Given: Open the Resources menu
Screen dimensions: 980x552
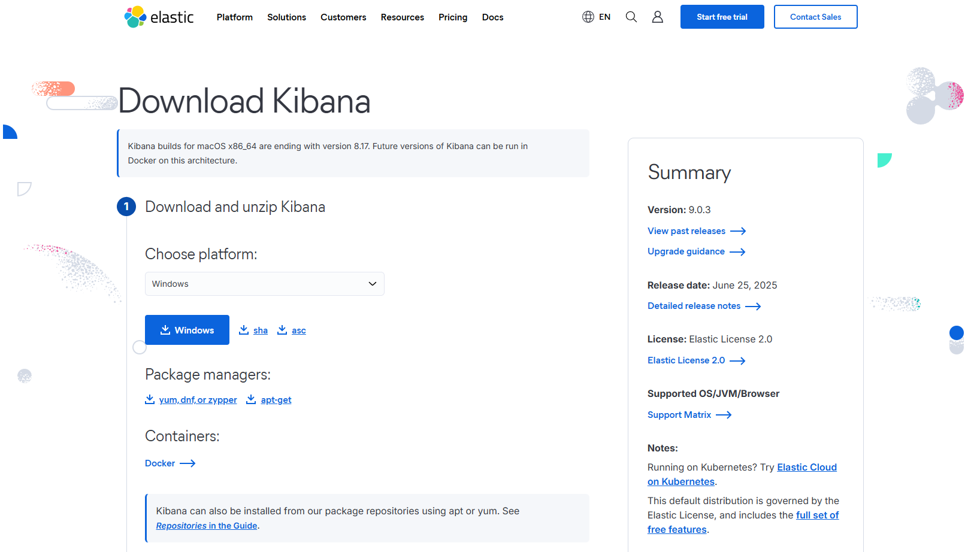Looking at the screenshot, I should [x=403, y=17].
